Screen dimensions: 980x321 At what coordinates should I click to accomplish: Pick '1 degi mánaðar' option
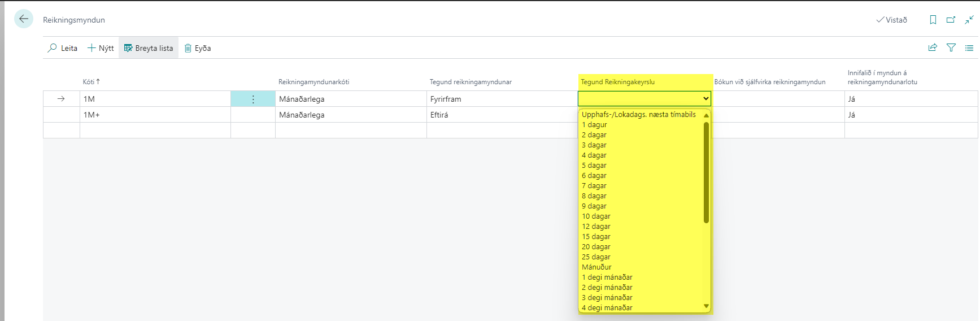coord(607,277)
